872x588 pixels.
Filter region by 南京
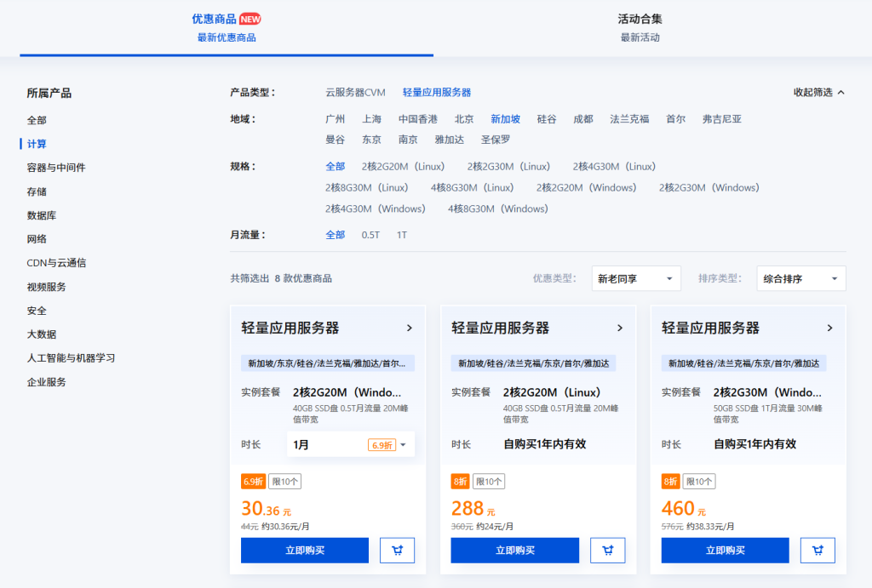[408, 140]
